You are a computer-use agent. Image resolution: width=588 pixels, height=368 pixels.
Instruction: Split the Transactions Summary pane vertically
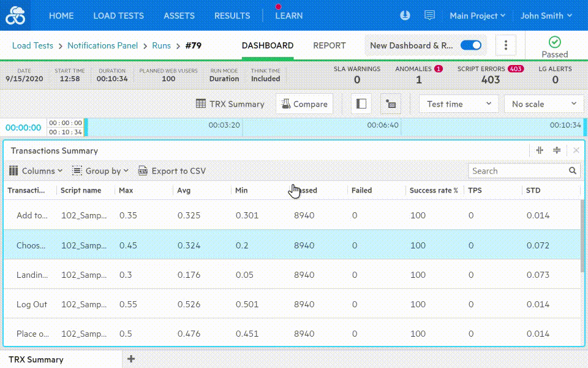(x=540, y=150)
